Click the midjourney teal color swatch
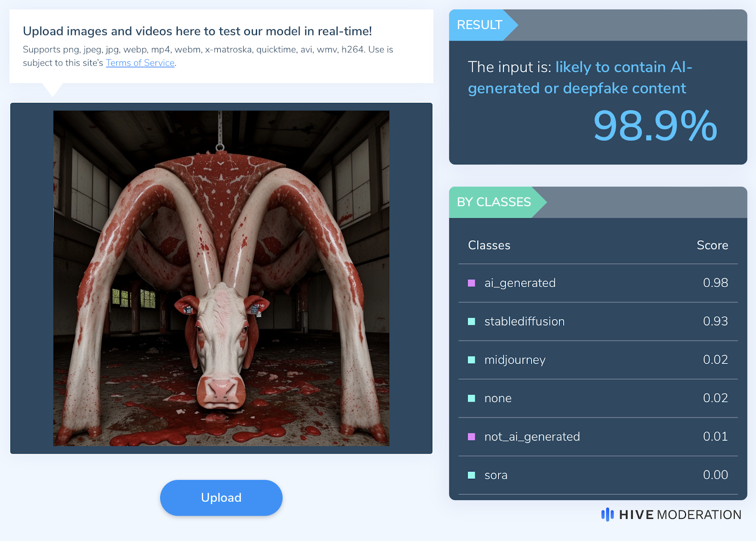The height and width of the screenshot is (541, 756). click(471, 360)
